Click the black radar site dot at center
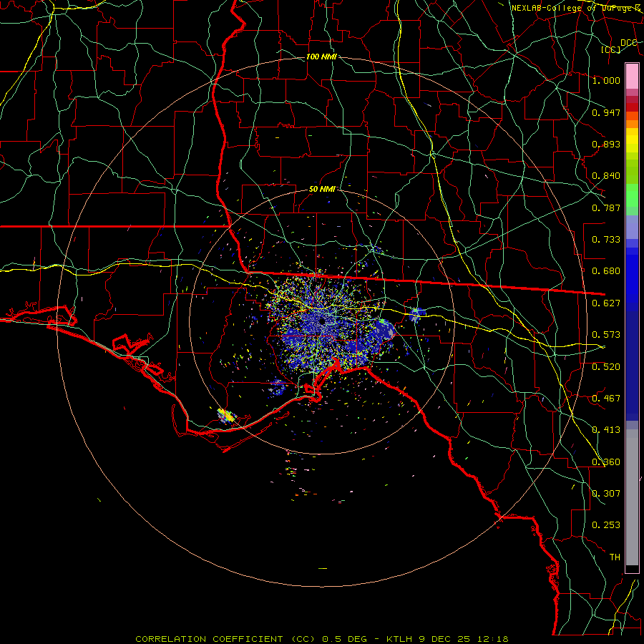Viewport: 644px width, 644px height. (x=322, y=321)
